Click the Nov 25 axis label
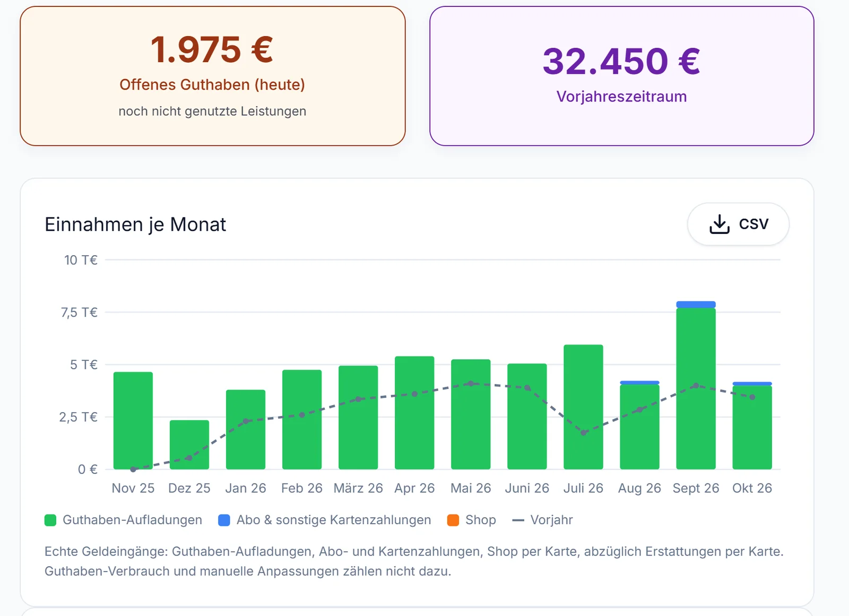The image size is (849, 616). tap(133, 488)
